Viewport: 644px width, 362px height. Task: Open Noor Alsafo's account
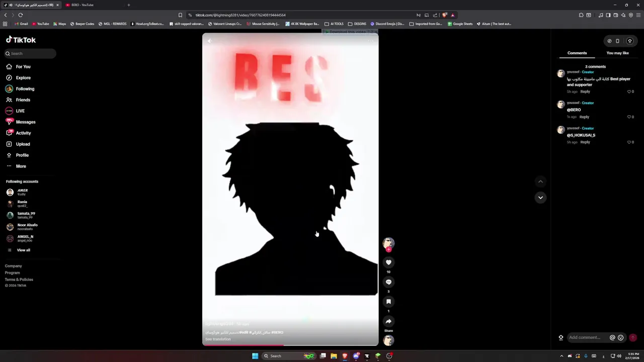click(x=22, y=227)
